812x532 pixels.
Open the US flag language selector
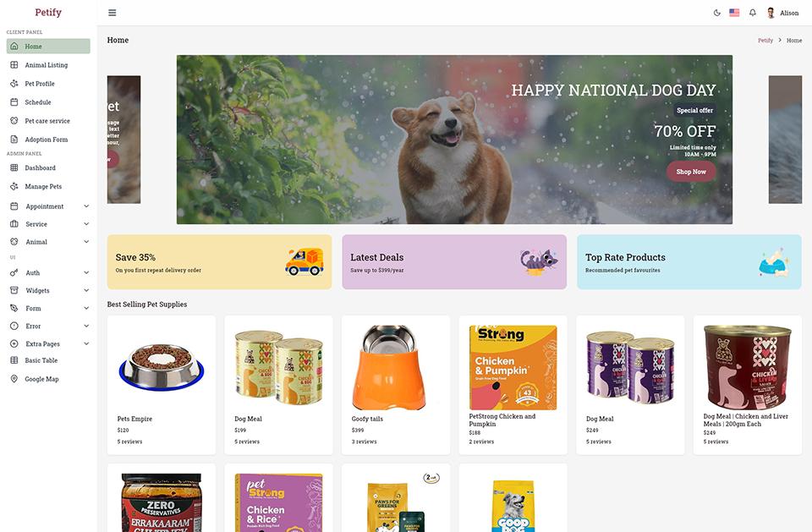coord(734,13)
